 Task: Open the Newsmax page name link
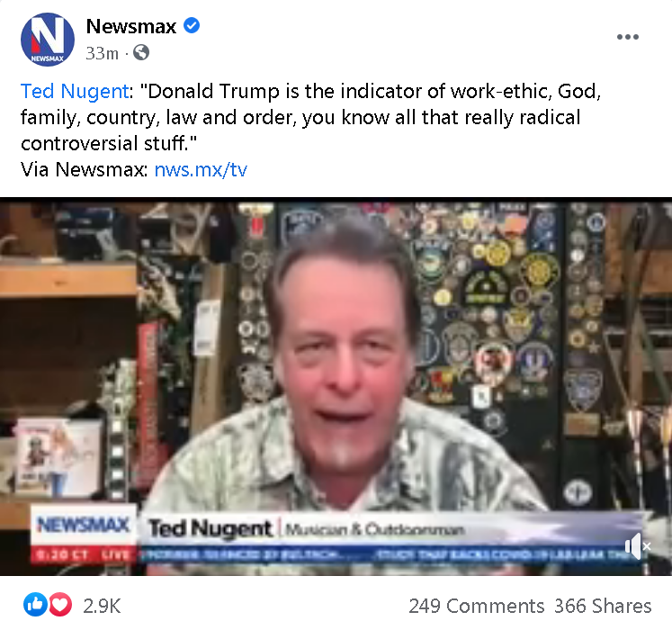coord(131,26)
